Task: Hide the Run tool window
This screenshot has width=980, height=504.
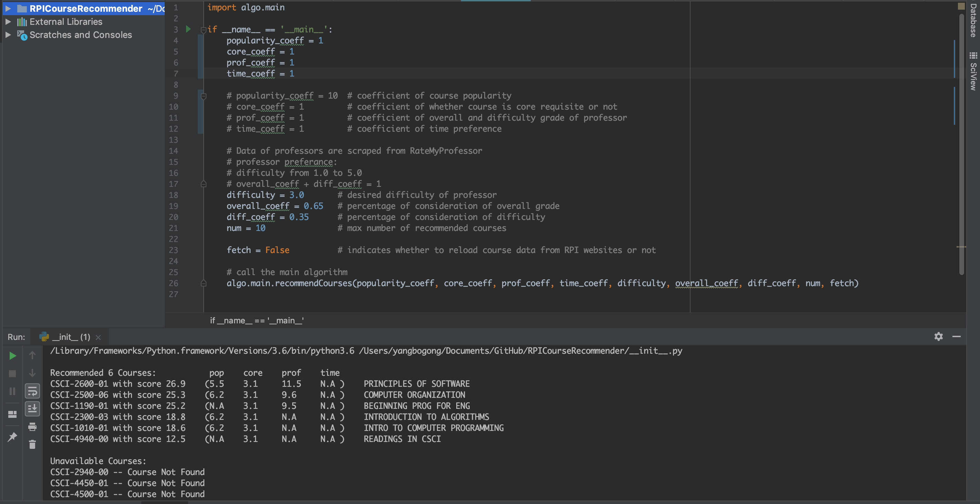Action: (x=957, y=336)
